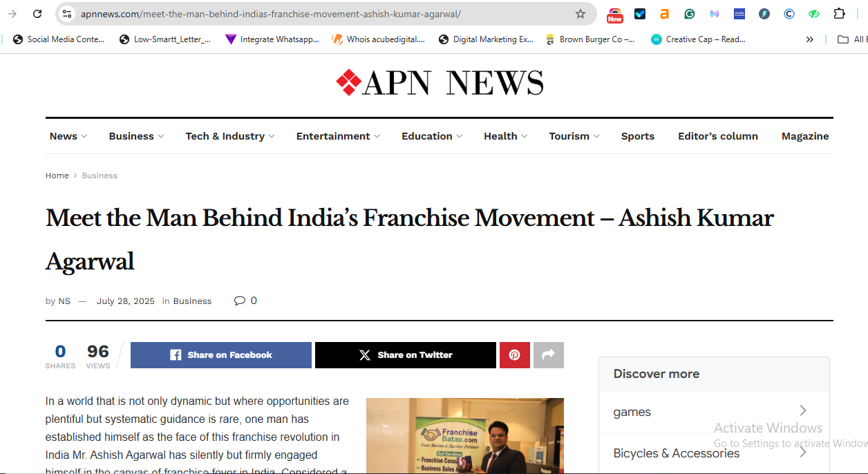
Task: Click the share arrow icon
Action: pyautogui.click(x=548, y=354)
